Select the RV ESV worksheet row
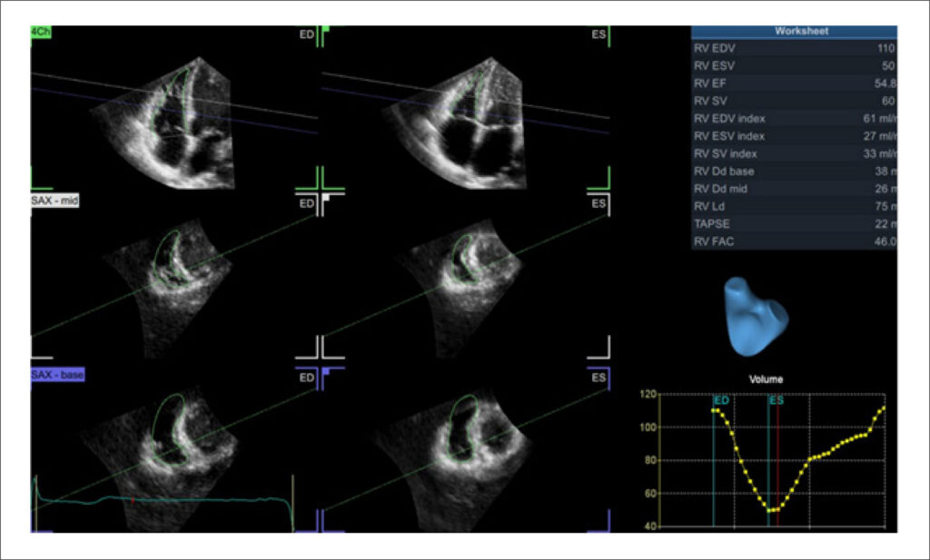The image size is (930, 560). (794, 65)
